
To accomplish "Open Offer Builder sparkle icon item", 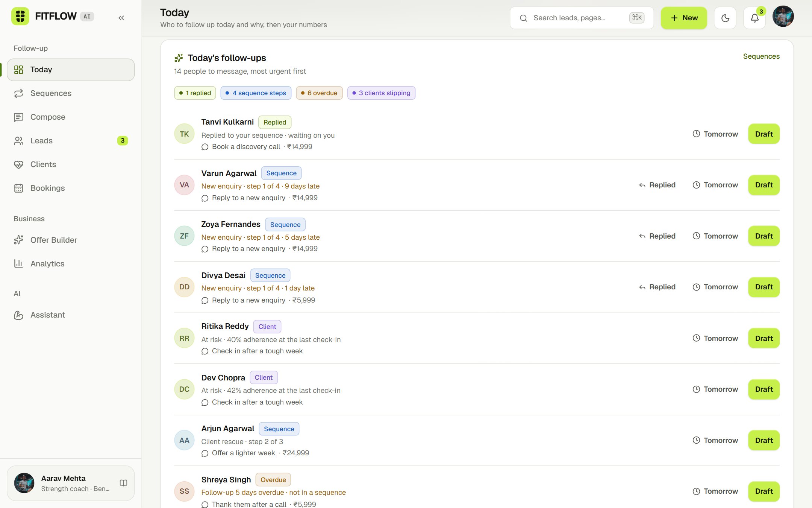I will pyautogui.click(x=71, y=240).
